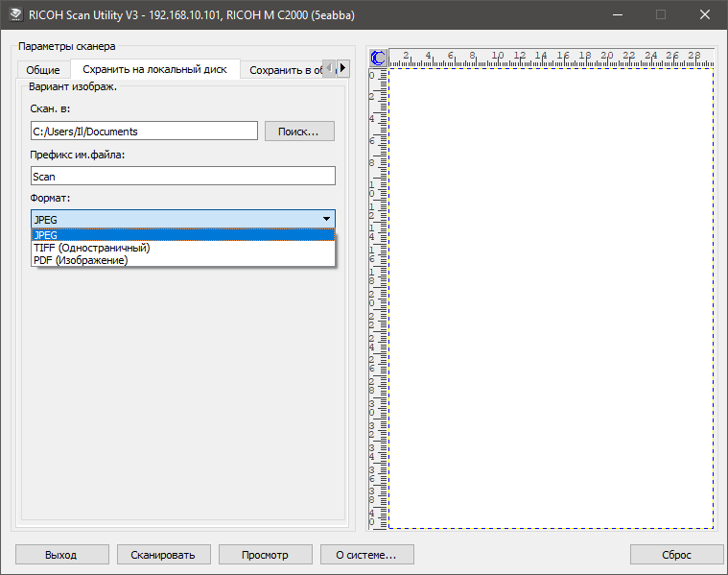The height and width of the screenshot is (575, 728).
Task: Click the Скан. в path field
Action: 144,132
